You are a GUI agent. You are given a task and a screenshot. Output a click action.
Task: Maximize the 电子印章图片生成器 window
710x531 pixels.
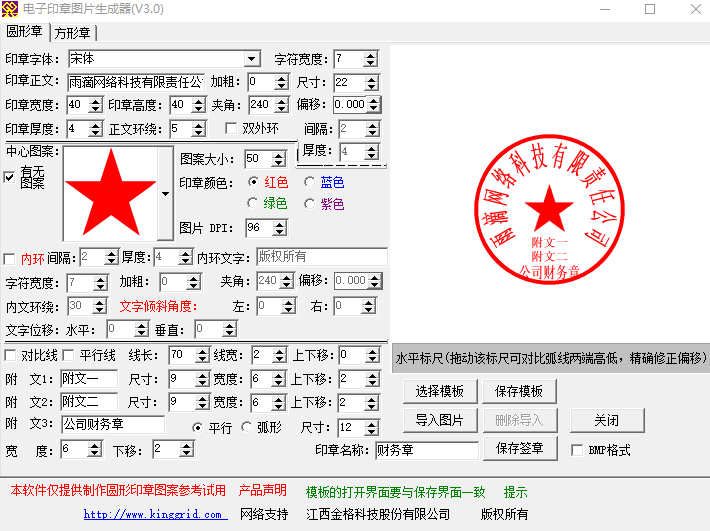tap(650, 9)
